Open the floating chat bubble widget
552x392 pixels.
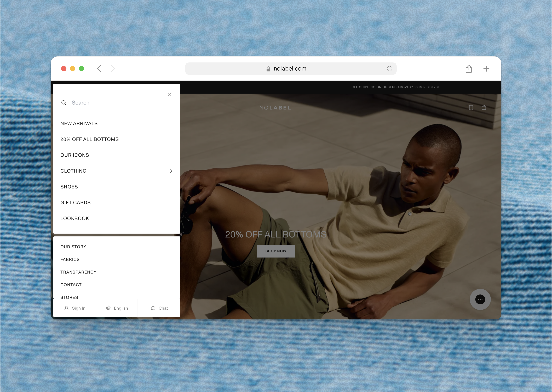pos(480,299)
